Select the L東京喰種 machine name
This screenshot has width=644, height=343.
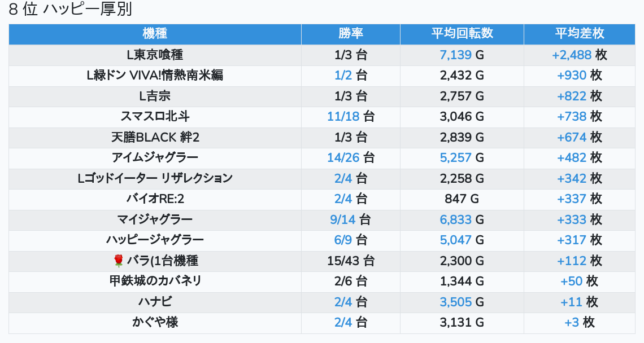click(155, 55)
